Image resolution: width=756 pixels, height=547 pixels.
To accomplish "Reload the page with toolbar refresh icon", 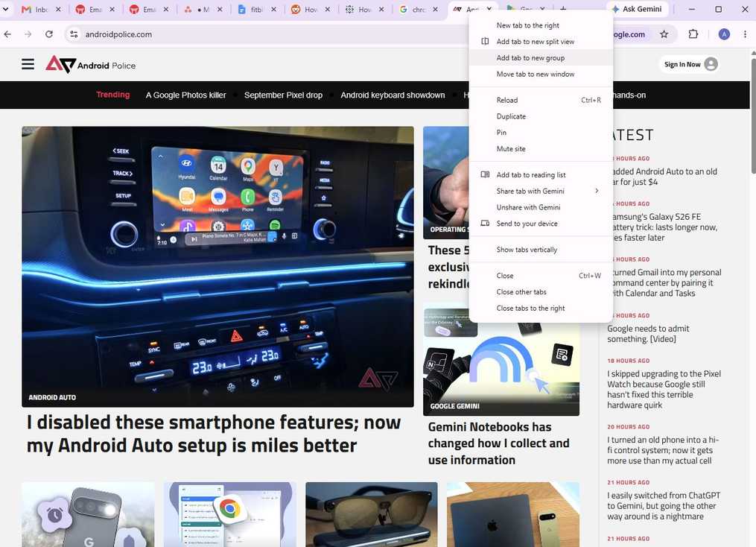I will point(48,34).
